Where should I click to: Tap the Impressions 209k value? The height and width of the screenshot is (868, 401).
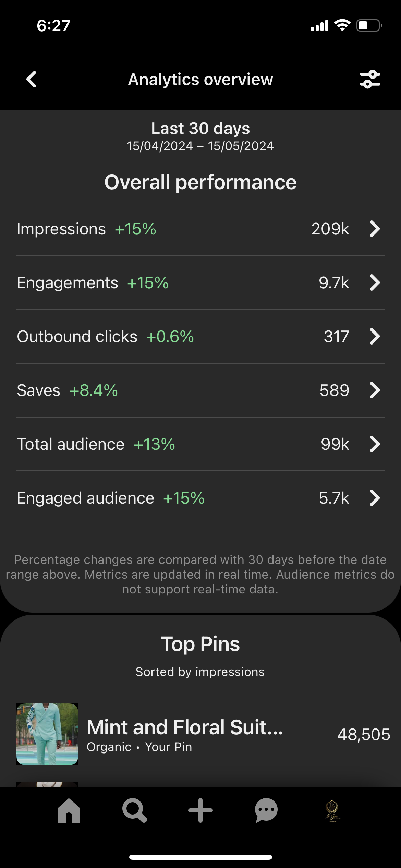click(330, 229)
